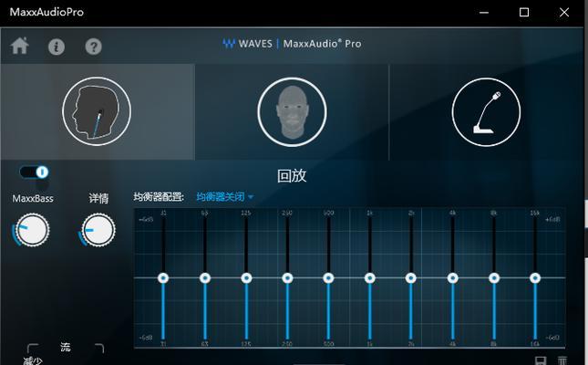Toggle the MaxxAudio on/off switch
This screenshot has width=588, height=365.
34,172
